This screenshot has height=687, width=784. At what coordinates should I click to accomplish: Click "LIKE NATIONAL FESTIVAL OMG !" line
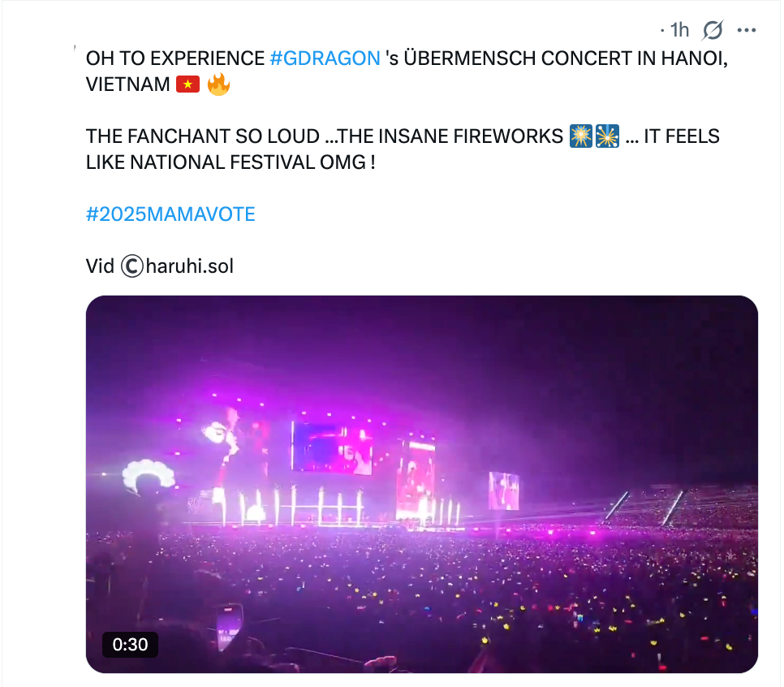point(230,162)
